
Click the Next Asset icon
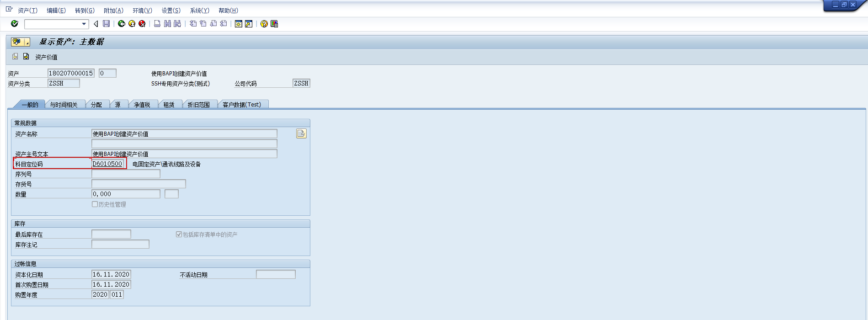click(26, 56)
